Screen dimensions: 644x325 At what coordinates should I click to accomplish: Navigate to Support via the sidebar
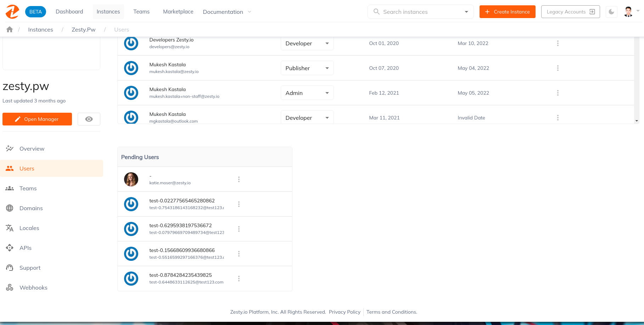(x=30, y=268)
